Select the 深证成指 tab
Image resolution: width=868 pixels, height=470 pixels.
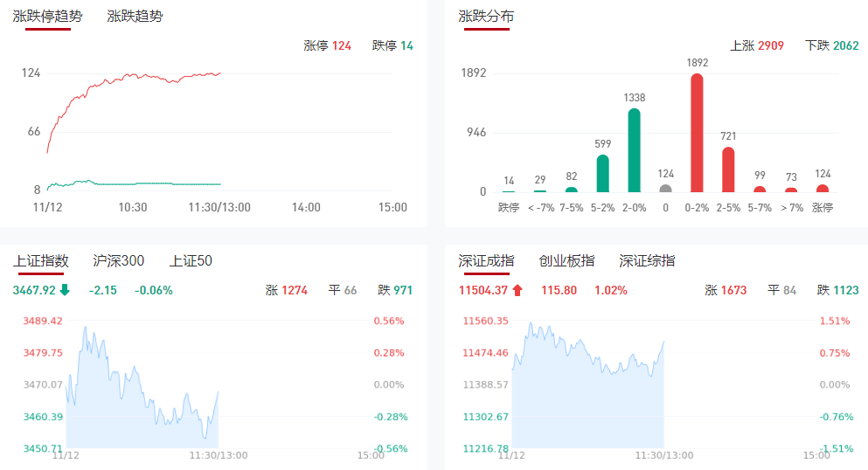[x=486, y=260]
